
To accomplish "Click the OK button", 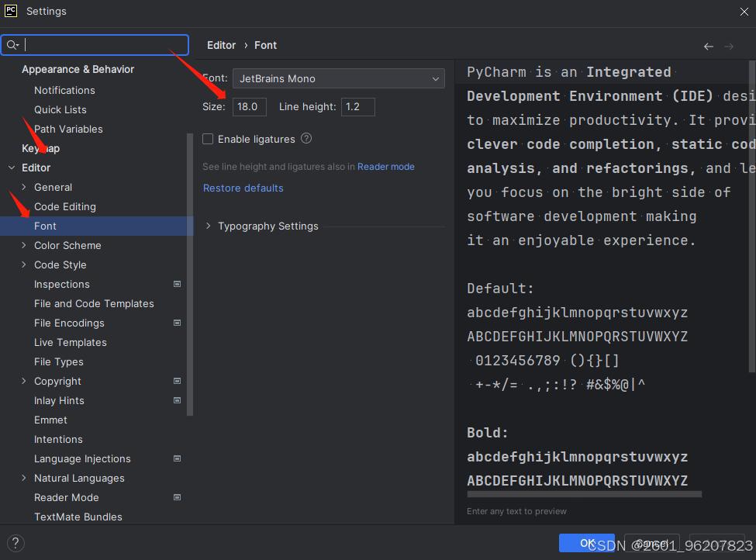I will 587,543.
